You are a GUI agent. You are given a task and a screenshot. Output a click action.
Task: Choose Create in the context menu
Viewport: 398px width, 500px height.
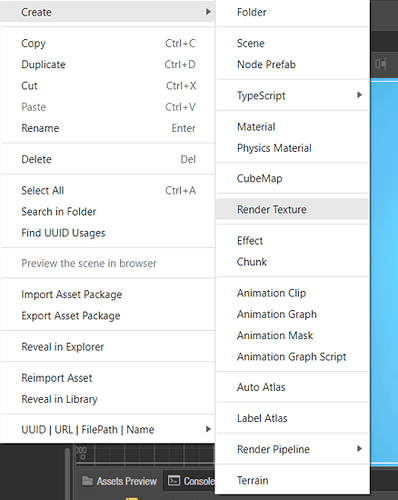107,12
